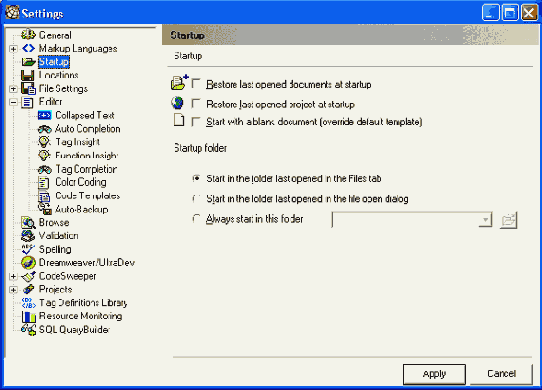Open the Locations settings page
Viewport: 542px width, 390px height.
tap(58, 75)
